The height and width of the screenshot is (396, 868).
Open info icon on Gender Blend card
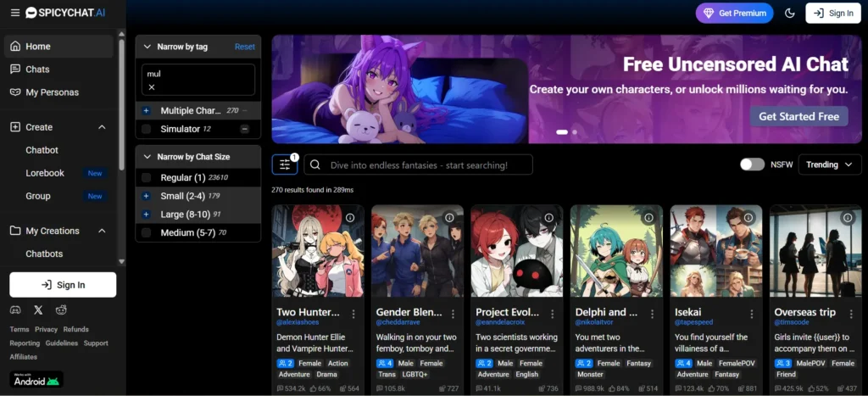point(449,218)
